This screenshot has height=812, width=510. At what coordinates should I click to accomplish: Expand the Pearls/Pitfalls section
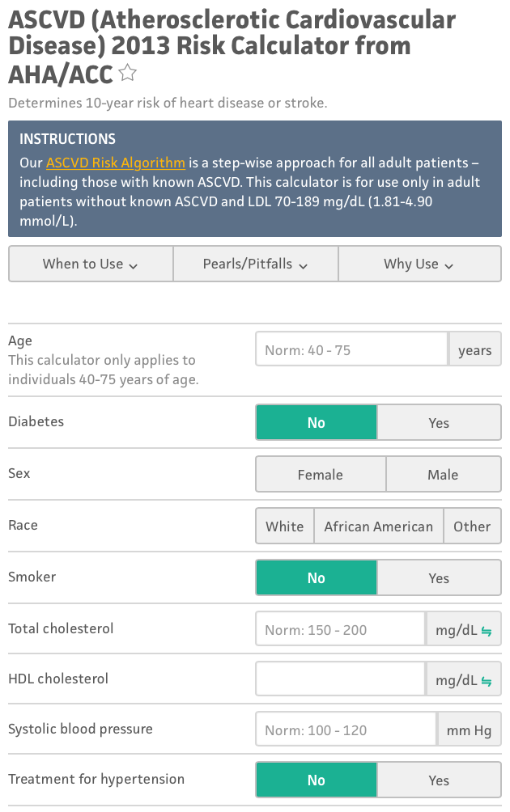[x=256, y=264]
